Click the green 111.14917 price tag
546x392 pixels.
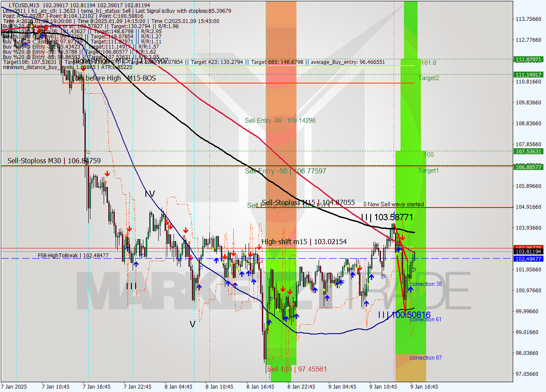pos(529,74)
